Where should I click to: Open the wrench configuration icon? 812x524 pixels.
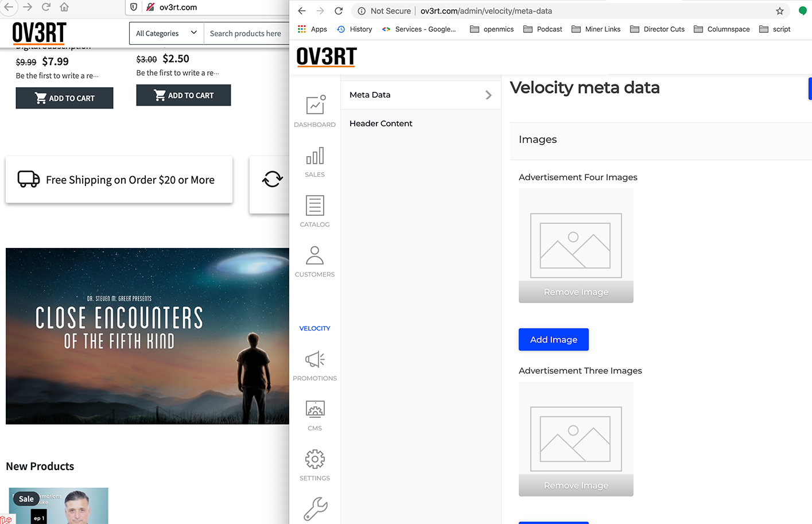[315, 509]
